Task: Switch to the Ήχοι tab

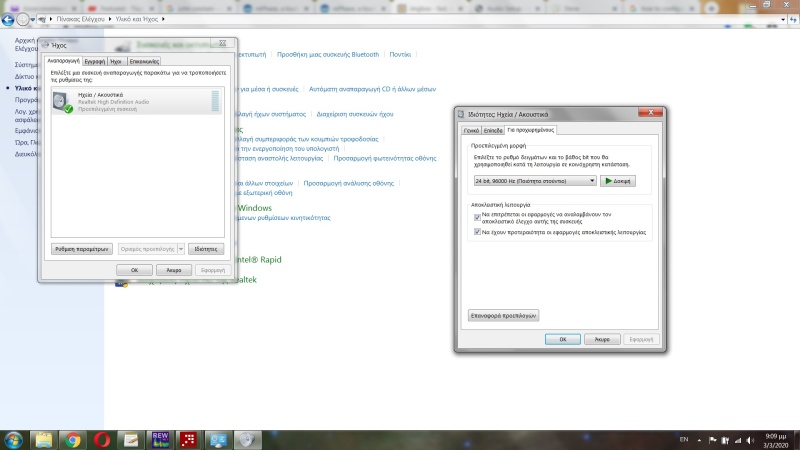Action: point(116,61)
